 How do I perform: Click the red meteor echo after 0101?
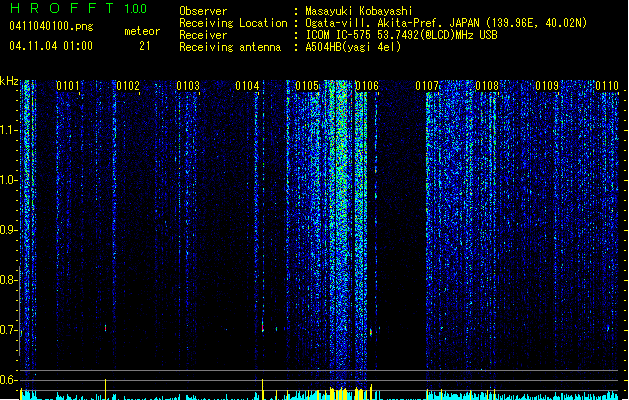pyautogui.click(x=106, y=328)
